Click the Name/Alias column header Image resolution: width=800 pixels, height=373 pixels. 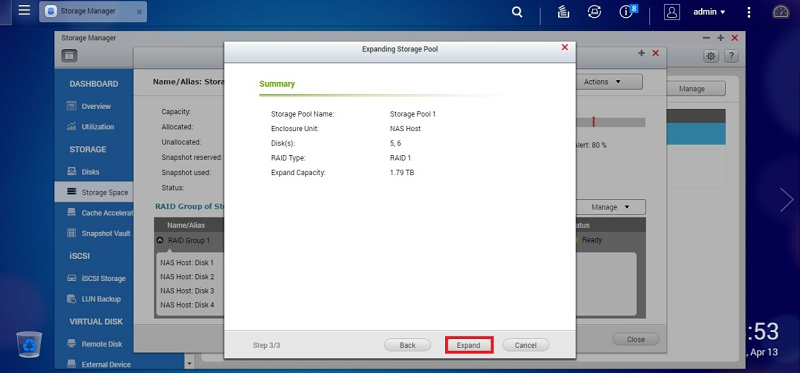[x=186, y=225]
